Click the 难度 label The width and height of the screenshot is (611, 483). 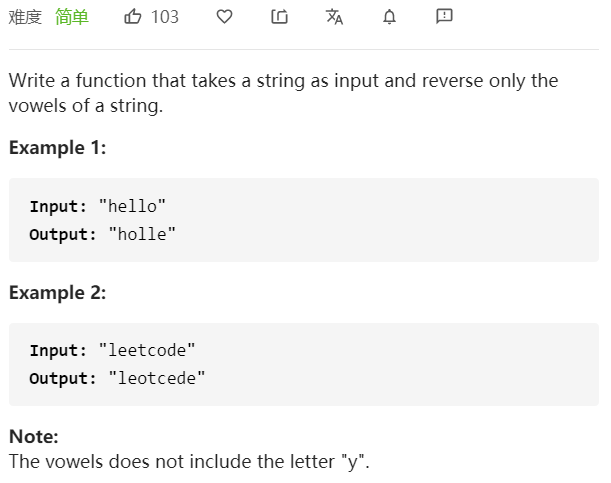tap(25, 17)
